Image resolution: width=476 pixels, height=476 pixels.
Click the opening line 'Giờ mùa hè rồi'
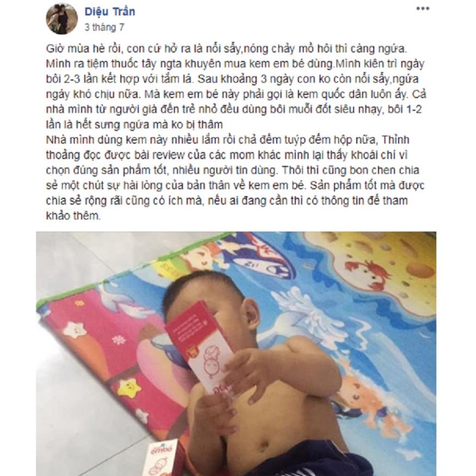pos(84,48)
